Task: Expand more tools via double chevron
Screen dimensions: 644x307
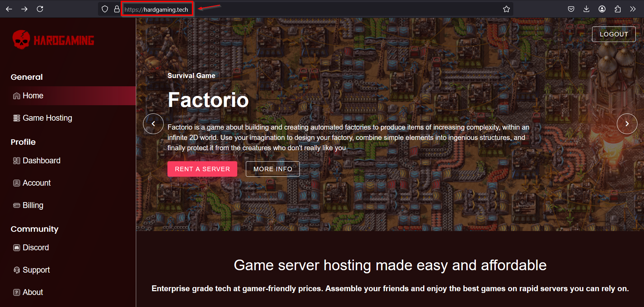Action: [633, 9]
